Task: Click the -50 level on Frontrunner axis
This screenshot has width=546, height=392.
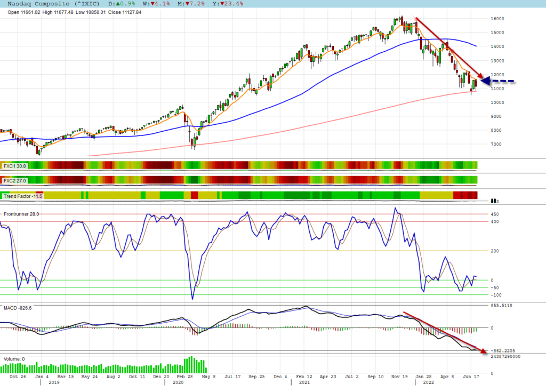Action: [x=495, y=288]
